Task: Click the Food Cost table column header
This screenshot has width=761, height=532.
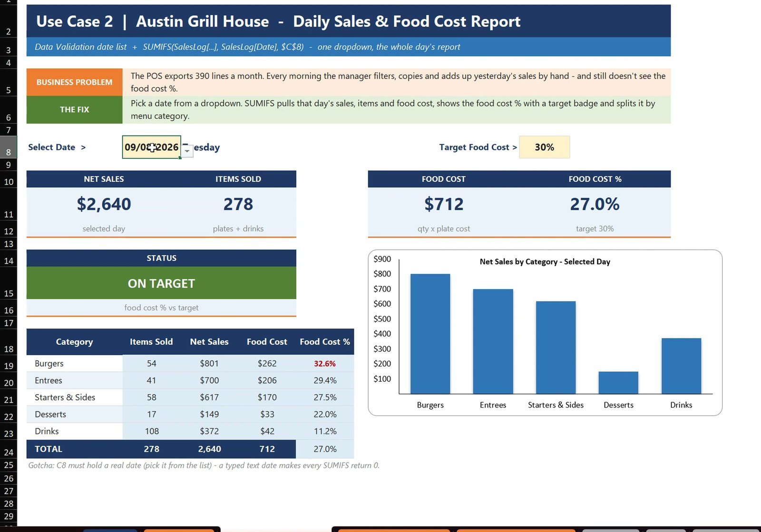Action: pos(267,342)
